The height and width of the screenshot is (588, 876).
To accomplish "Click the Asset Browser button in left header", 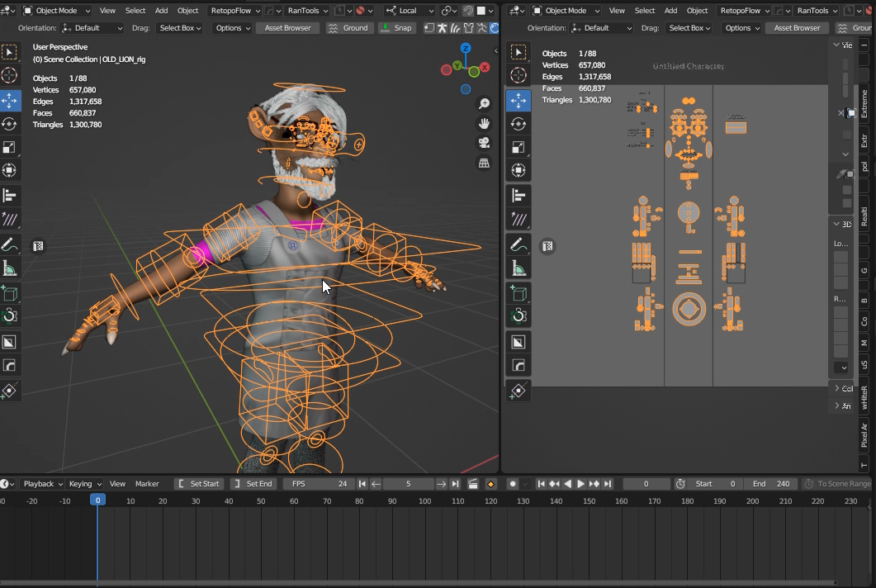I will point(288,28).
